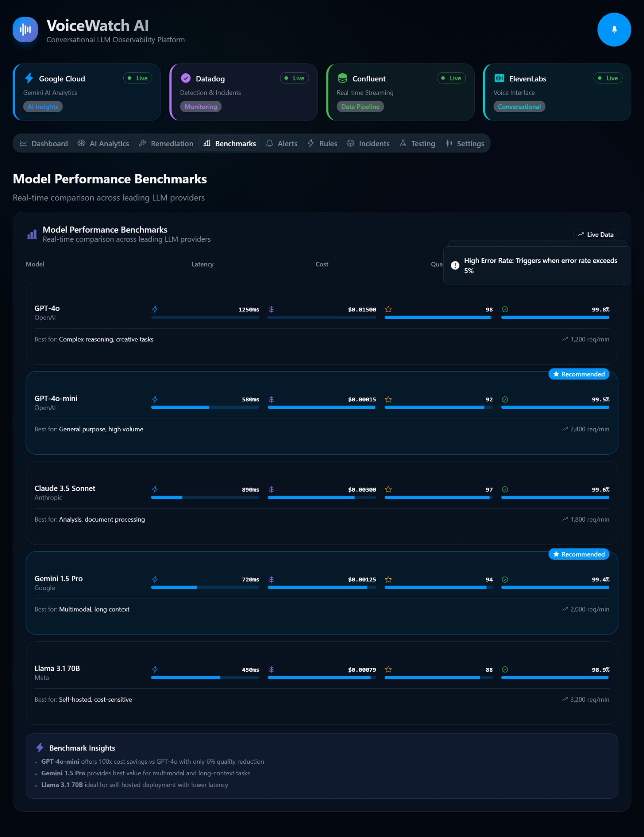
Task: Go to the Testing tab
Action: click(x=417, y=144)
